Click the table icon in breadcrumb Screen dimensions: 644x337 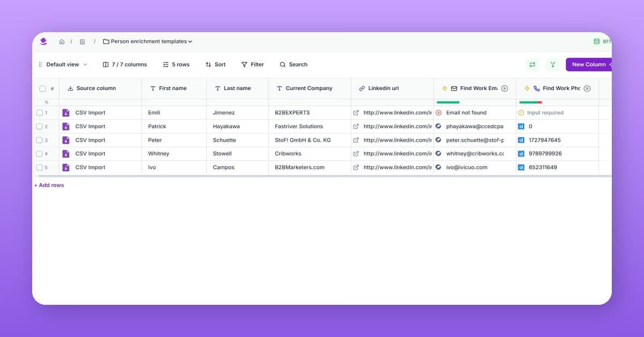82,42
